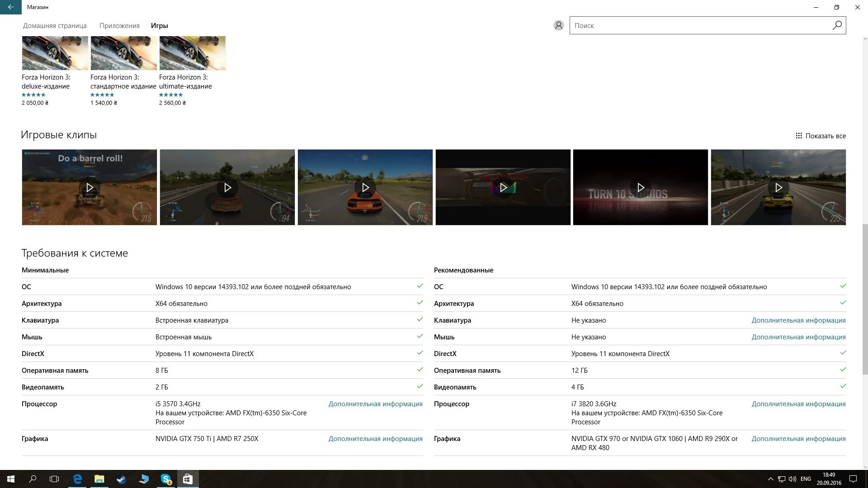This screenshot has height=488, width=868.
Task: Open the Show all clips grid icon
Action: tap(799, 136)
